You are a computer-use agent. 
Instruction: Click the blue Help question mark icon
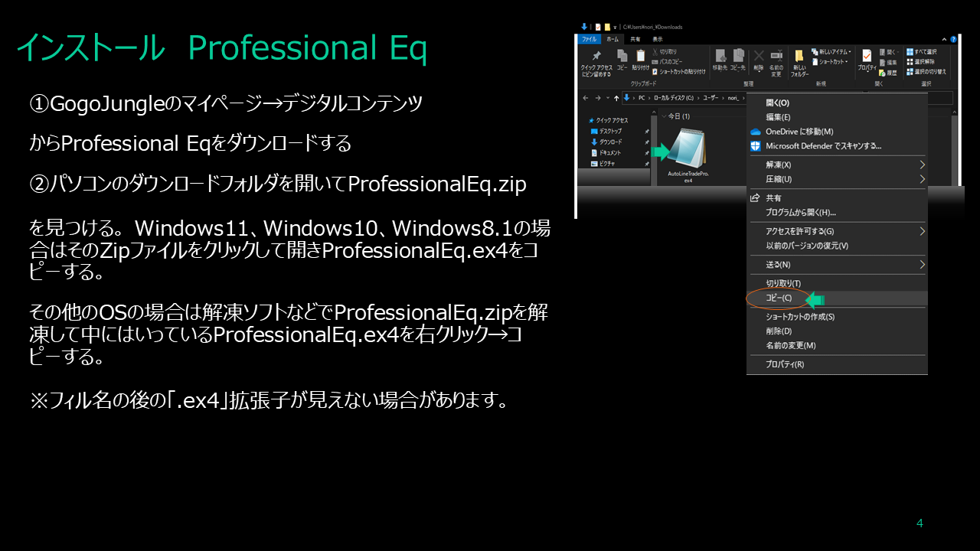[952, 38]
